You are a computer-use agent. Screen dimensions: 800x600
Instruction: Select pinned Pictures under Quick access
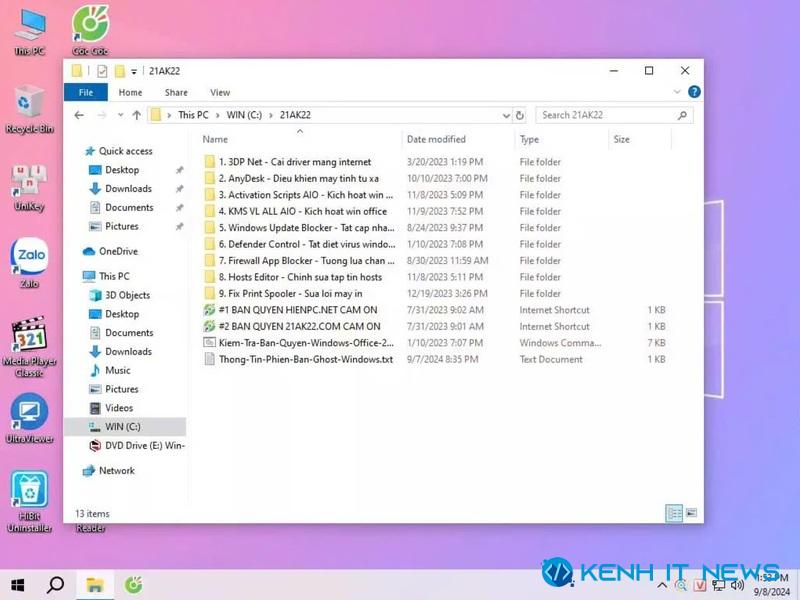121,227
